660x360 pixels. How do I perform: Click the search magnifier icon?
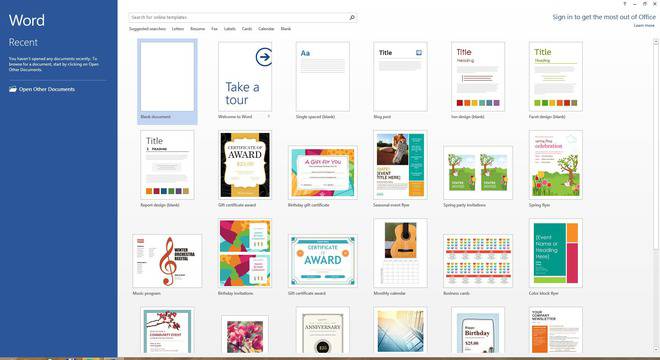352,17
